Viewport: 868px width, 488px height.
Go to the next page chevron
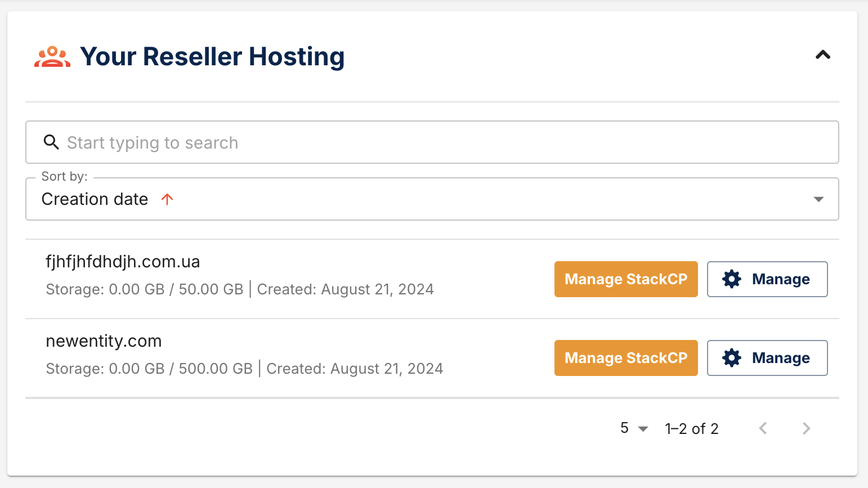[807, 428]
